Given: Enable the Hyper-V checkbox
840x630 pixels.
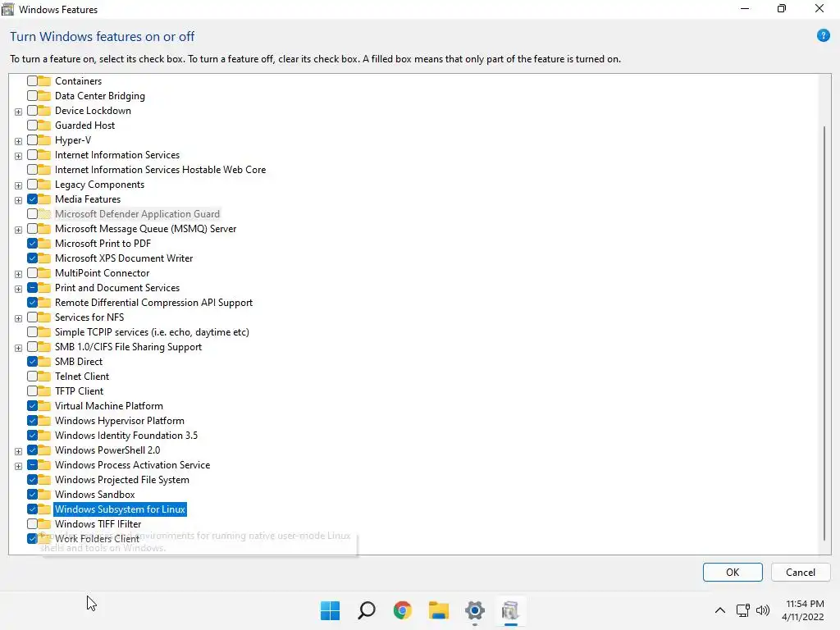Looking at the screenshot, I should pos(32,139).
